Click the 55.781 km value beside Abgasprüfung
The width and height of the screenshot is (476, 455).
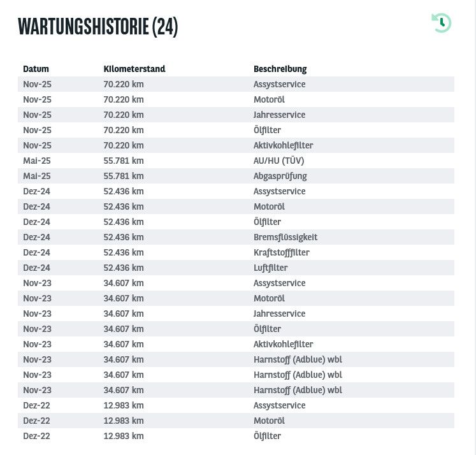pos(124,176)
